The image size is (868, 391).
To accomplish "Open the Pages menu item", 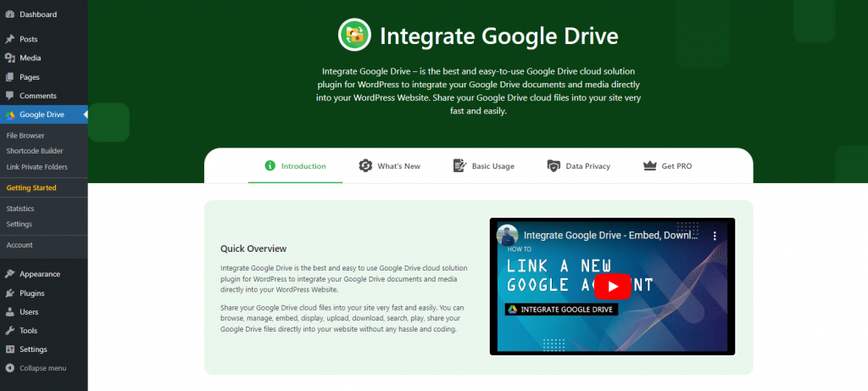I will (x=44, y=77).
